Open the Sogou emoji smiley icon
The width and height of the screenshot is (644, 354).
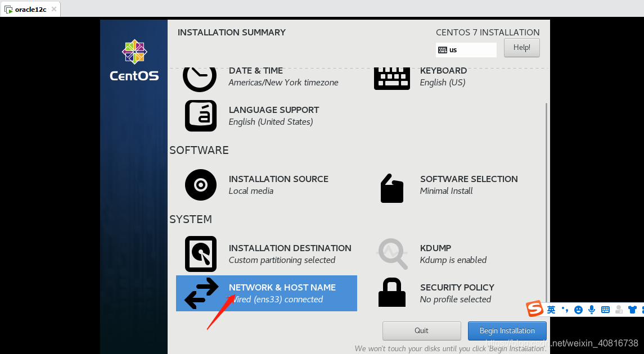[x=578, y=310]
